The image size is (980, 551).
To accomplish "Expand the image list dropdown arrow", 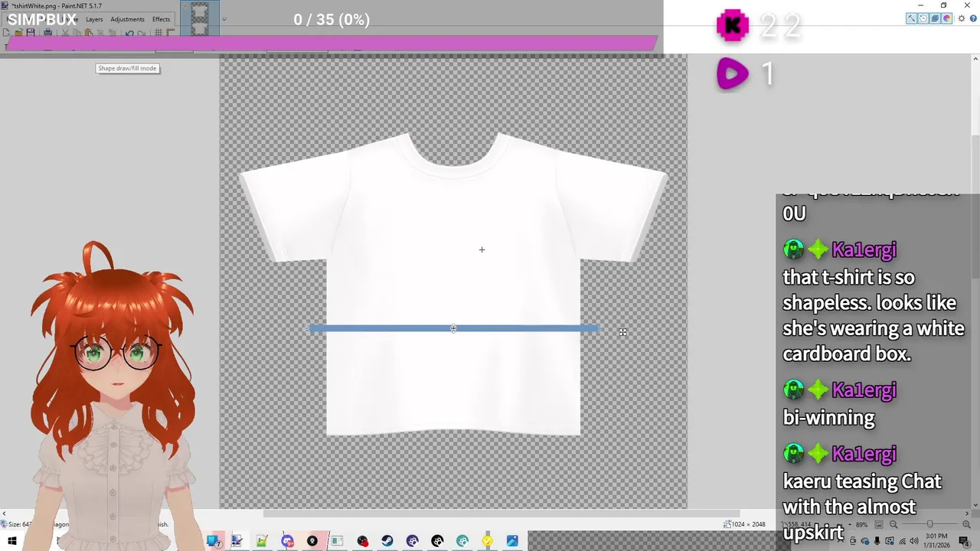I will pos(224,19).
